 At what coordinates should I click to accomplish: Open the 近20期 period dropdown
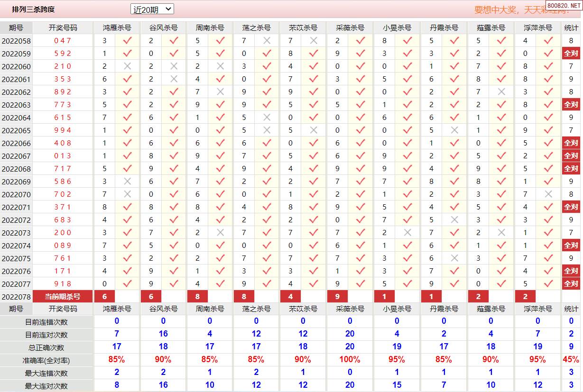[152, 9]
